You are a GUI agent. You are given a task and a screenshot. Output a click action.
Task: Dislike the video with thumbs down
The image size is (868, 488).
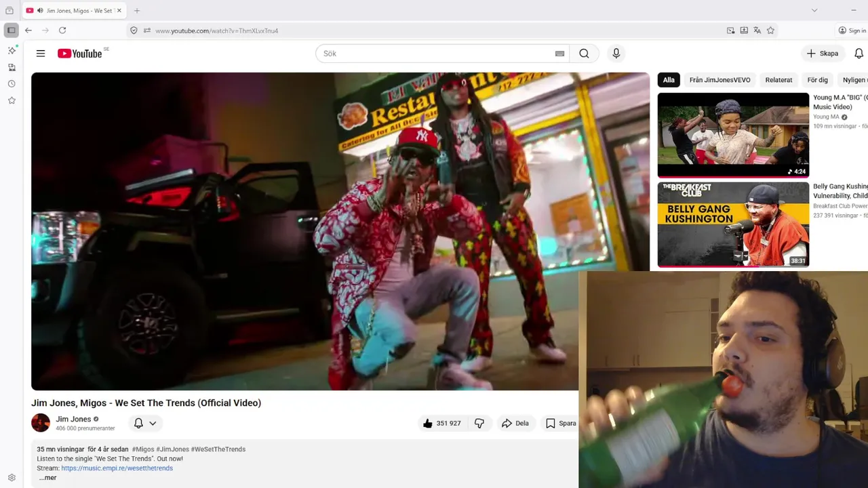pos(479,423)
